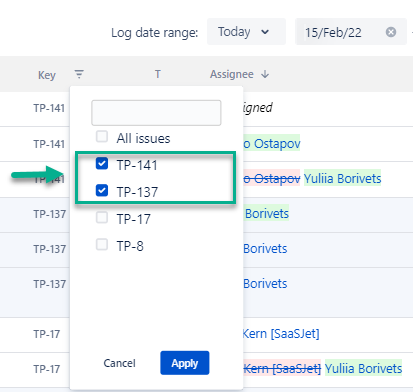413x392 pixels.
Task: Uncheck the TP-141 checkbox
Action: tap(102, 163)
